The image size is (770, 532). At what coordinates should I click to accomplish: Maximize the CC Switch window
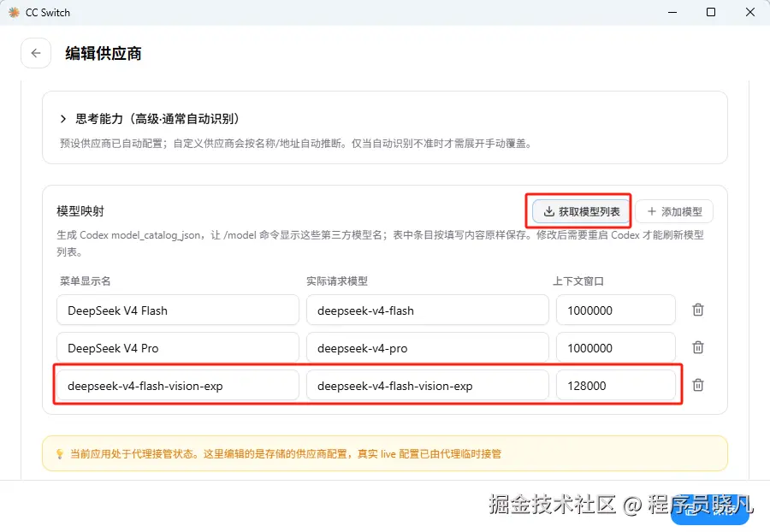pyautogui.click(x=711, y=12)
